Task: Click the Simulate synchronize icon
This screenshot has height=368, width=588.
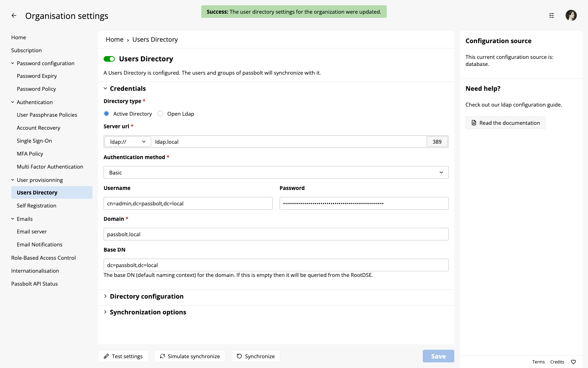Action: coord(162,356)
